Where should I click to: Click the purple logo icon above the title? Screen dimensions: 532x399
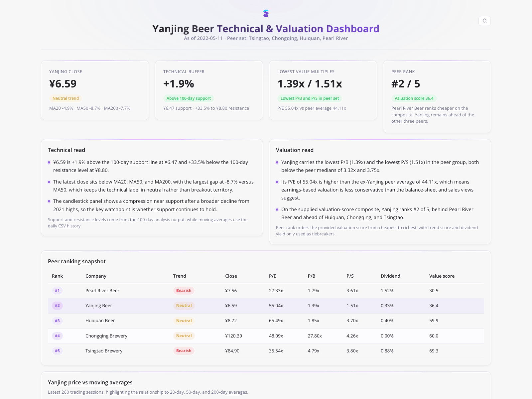(x=266, y=13)
